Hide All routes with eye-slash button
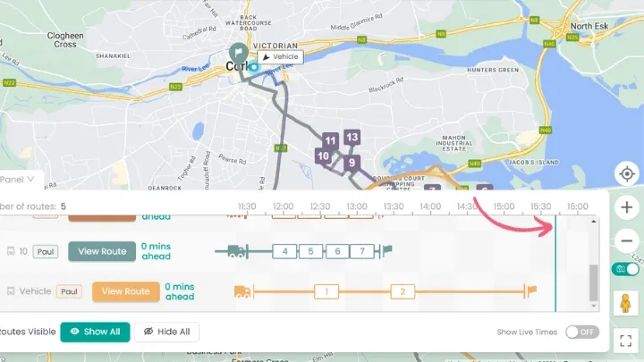This screenshot has width=644, height=362. pyautogui.click(x=166, y=332)
